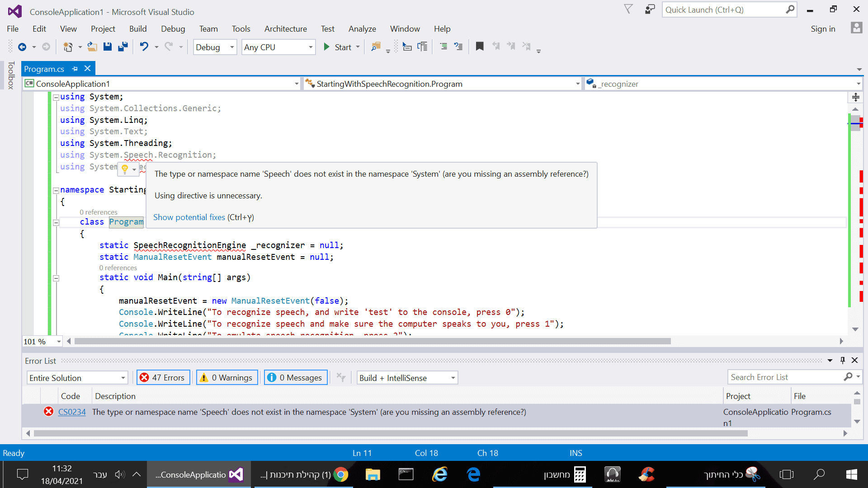Click the Save All toolbar icon
This screenshot has width=868, height=488.
(x=123, y=47)
